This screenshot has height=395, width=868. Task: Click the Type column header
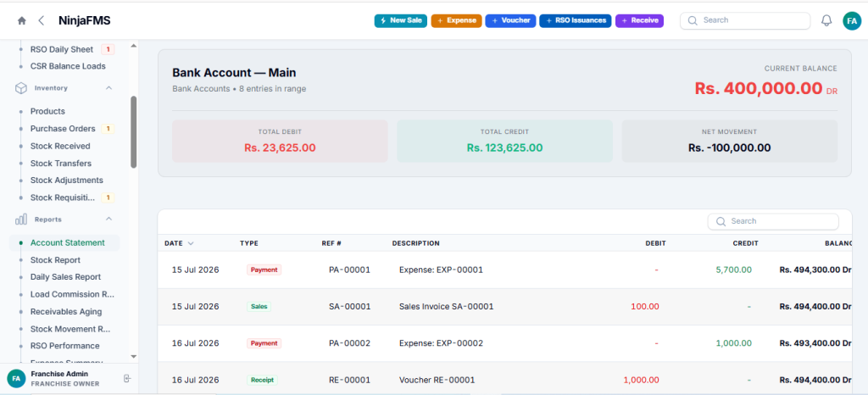click(248, 243)
